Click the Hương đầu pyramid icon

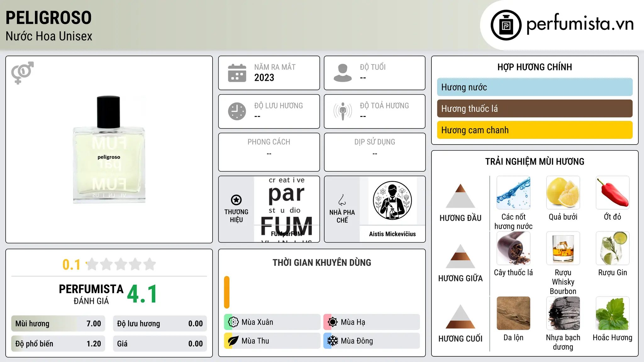click(x=460, y=196)
